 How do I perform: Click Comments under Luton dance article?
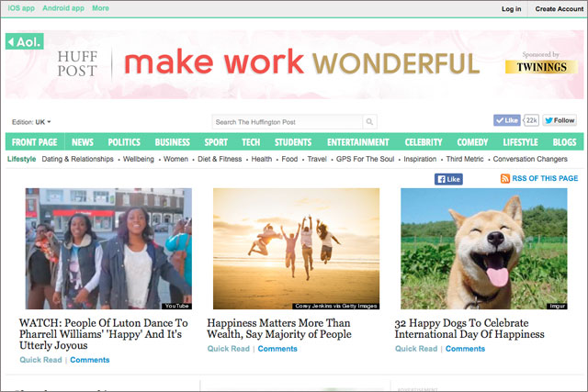coord(90,360)
